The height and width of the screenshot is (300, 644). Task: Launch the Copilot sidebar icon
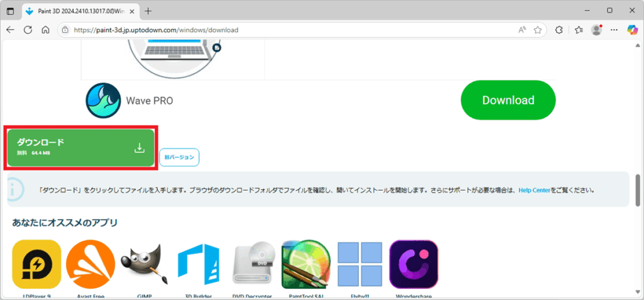632,30
